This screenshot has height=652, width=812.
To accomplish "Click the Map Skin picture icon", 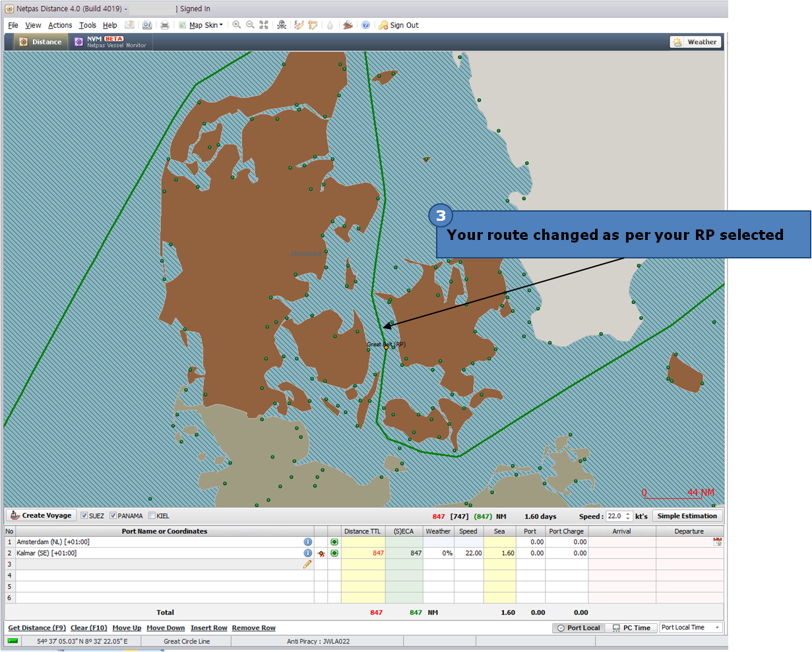I will [183, 25].
